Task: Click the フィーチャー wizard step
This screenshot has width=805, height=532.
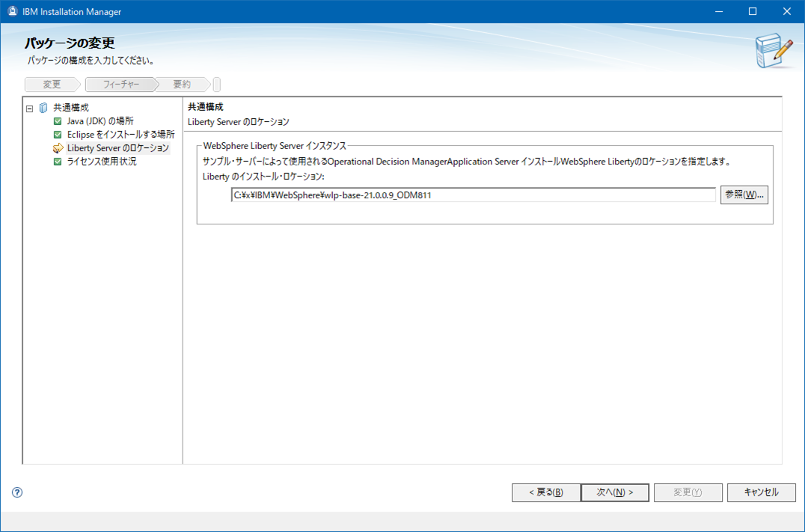Action: tap(121, 85)
